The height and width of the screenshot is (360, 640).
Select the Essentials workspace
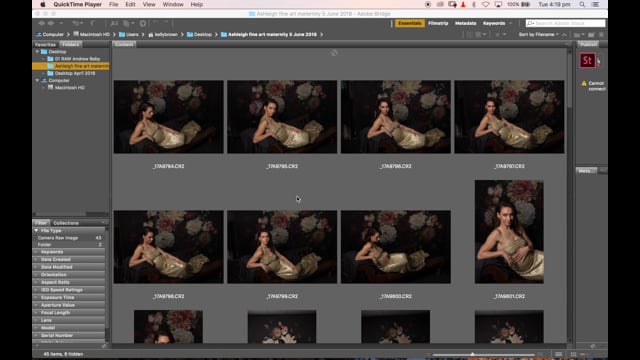(410, 23)
